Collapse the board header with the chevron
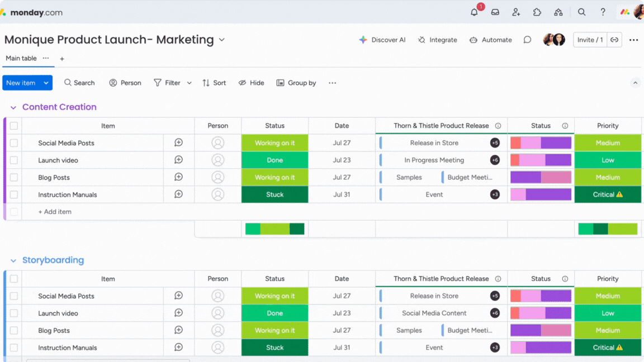This screenshot has width=644, height=362. 635,83
